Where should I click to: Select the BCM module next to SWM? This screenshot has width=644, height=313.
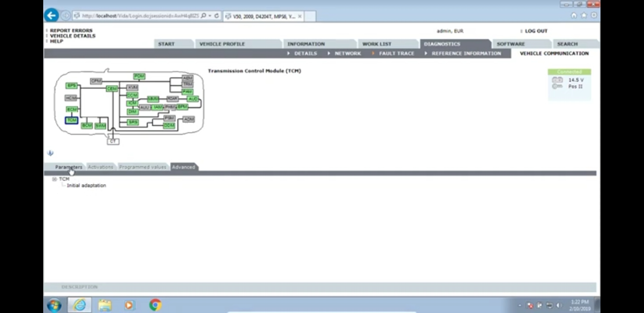[x=87, y=125]
